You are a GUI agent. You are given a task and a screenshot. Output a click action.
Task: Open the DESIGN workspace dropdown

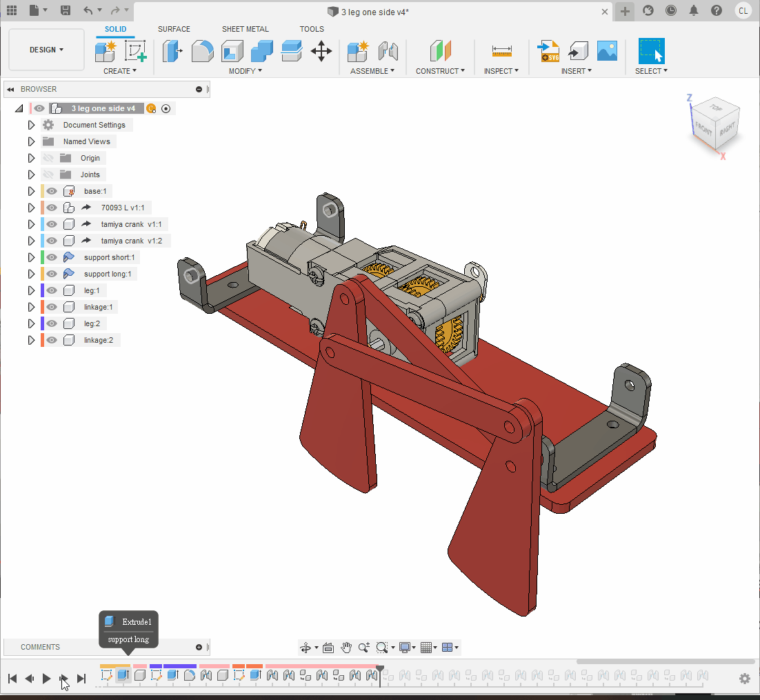coord(46,50)
